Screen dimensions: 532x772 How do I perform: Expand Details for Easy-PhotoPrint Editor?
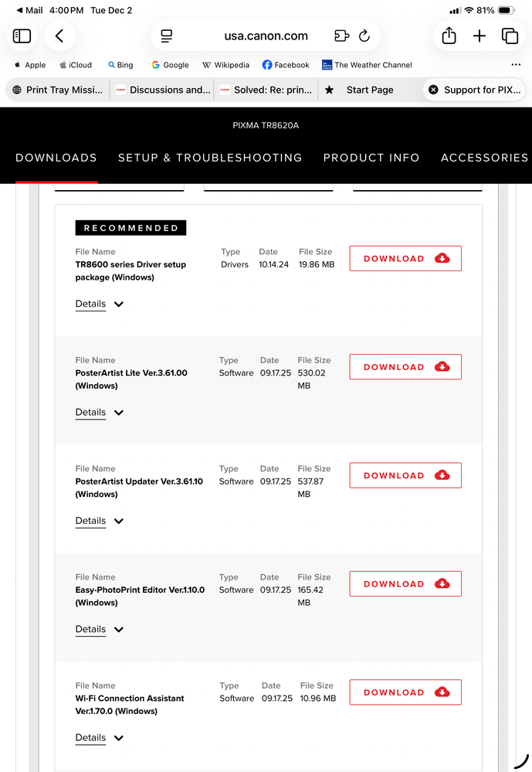click(x=100, y=630)
